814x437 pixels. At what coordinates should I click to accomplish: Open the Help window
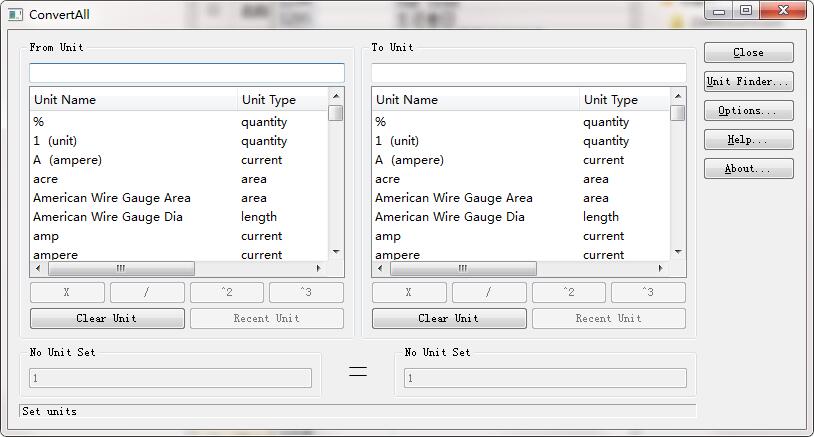click(x=749, y=140)
